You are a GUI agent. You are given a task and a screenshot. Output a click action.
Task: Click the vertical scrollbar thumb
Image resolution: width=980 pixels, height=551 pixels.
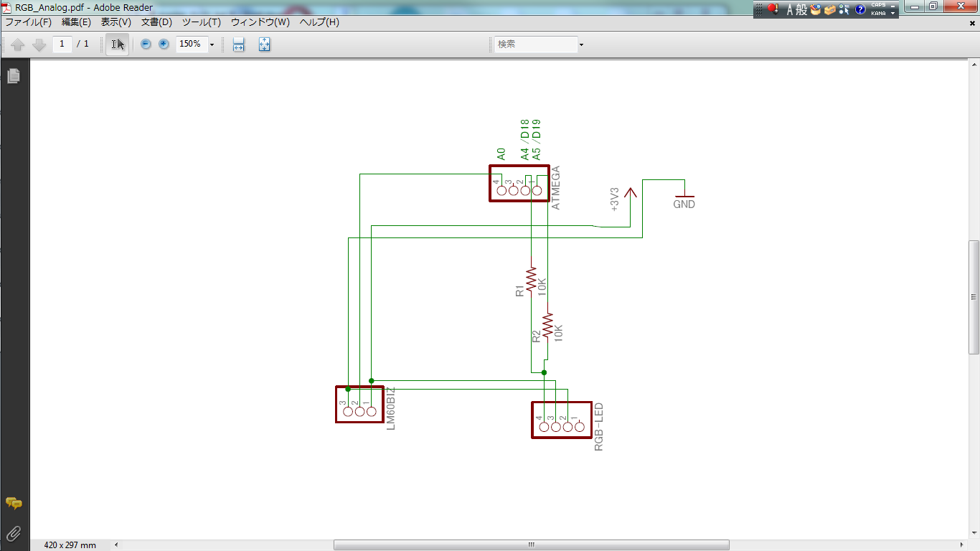point(974,297)
